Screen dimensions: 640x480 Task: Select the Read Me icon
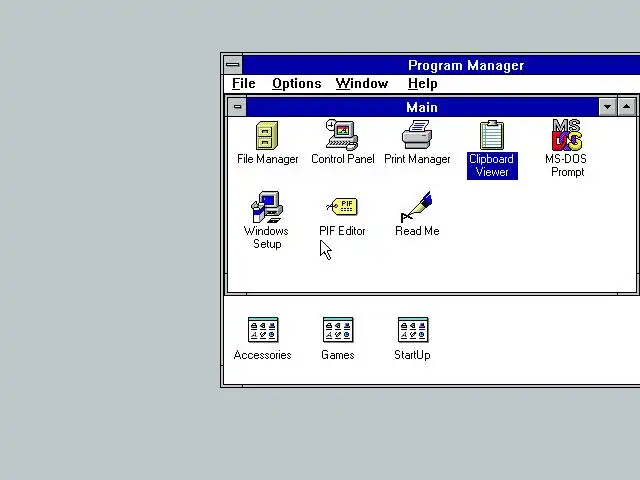(x=417, y=207)
